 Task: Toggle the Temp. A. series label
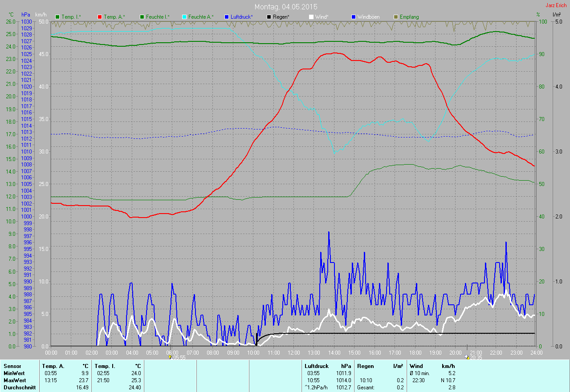pyautogui.click(x=114, y=17)
